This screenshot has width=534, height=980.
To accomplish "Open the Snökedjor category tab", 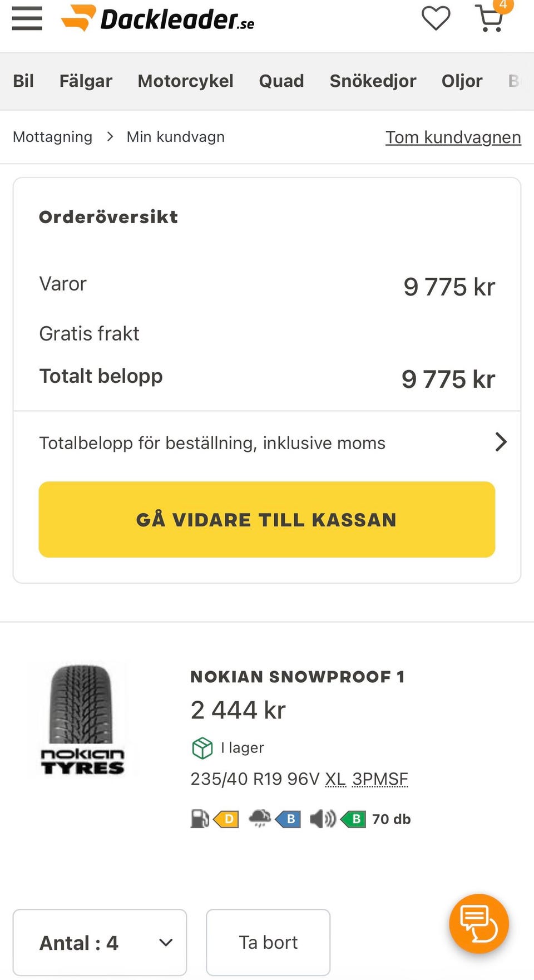I will pyautogui.click(x=373, y=81).
